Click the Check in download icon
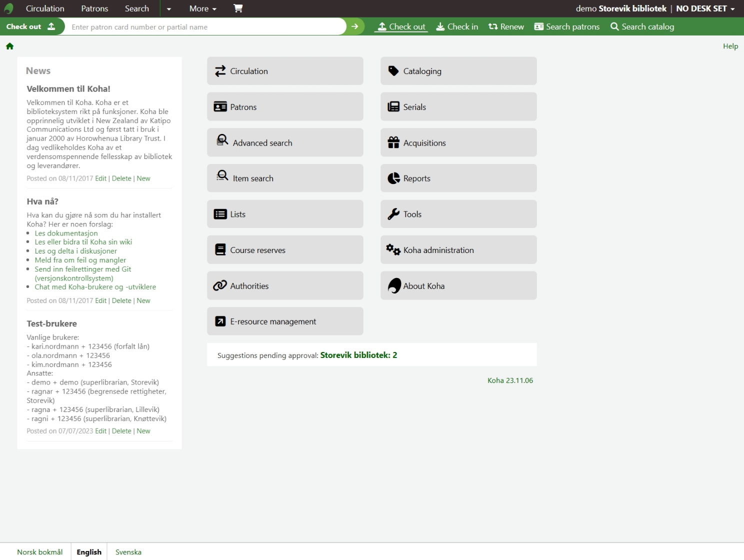 tap(440, 26)
